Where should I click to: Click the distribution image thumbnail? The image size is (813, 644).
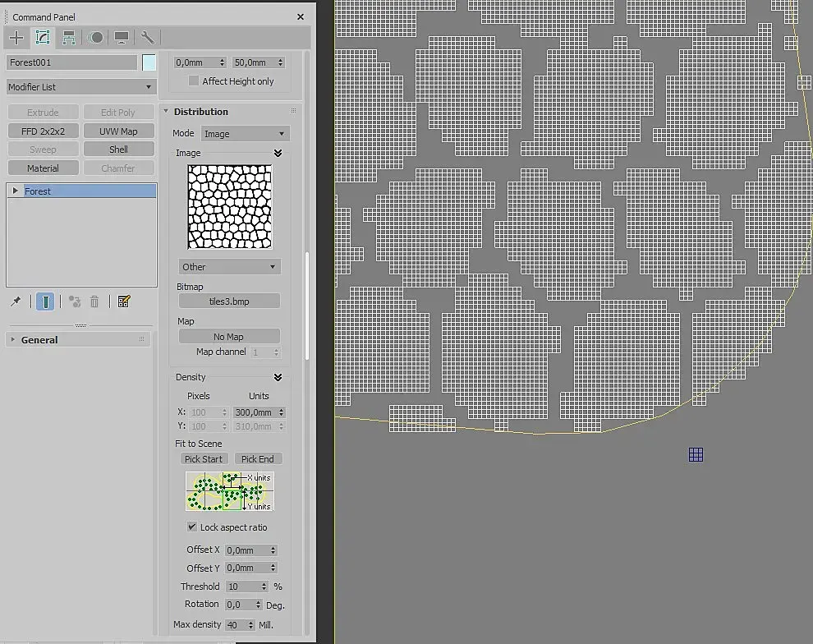click(x=230, y=207)
